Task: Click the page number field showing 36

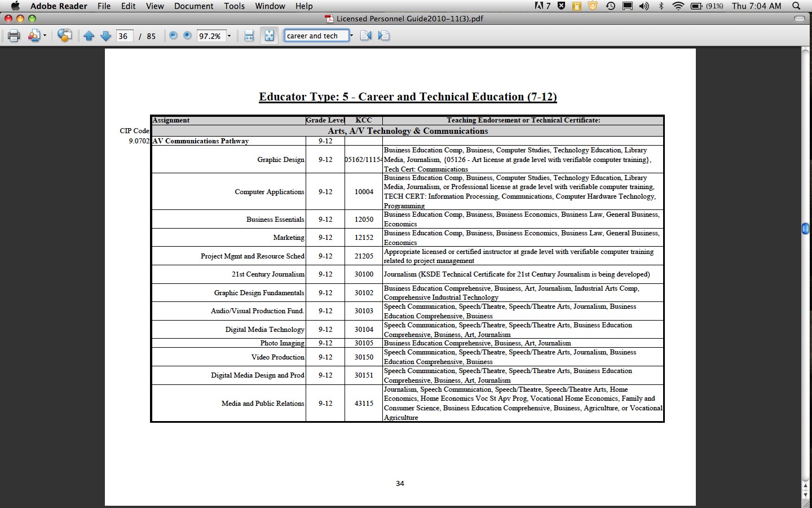Action: point(124,36)
